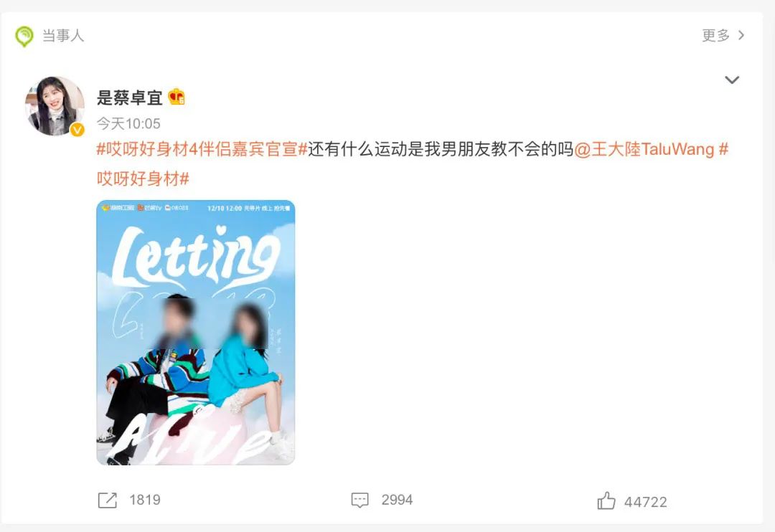Click the repost share icon
Screen dimensions: 775x532
(107, 500)
